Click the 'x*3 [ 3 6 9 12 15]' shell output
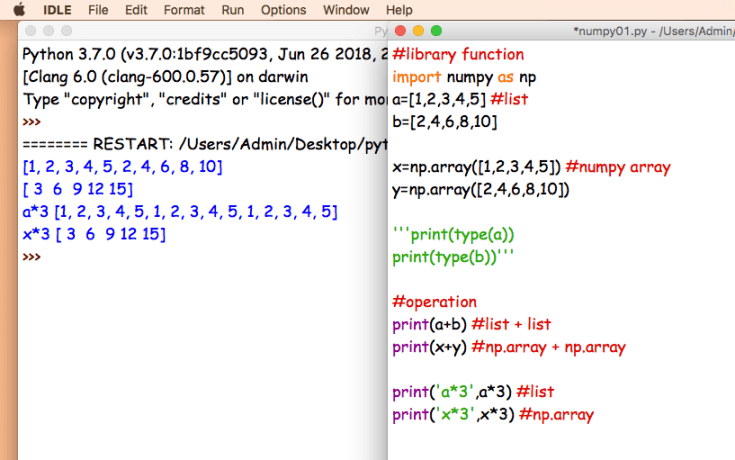The image size is (735, 460). pyautogui.click(x=93, y=235)
